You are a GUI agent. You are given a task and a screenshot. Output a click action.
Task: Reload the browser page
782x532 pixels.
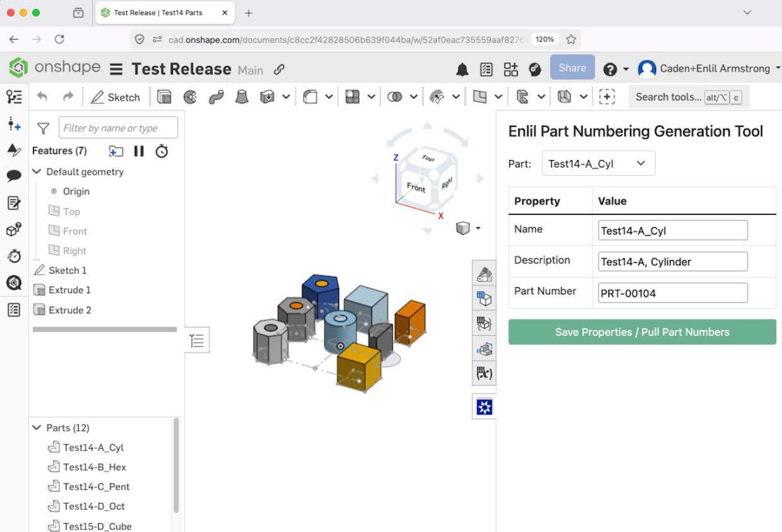(59, 39)
